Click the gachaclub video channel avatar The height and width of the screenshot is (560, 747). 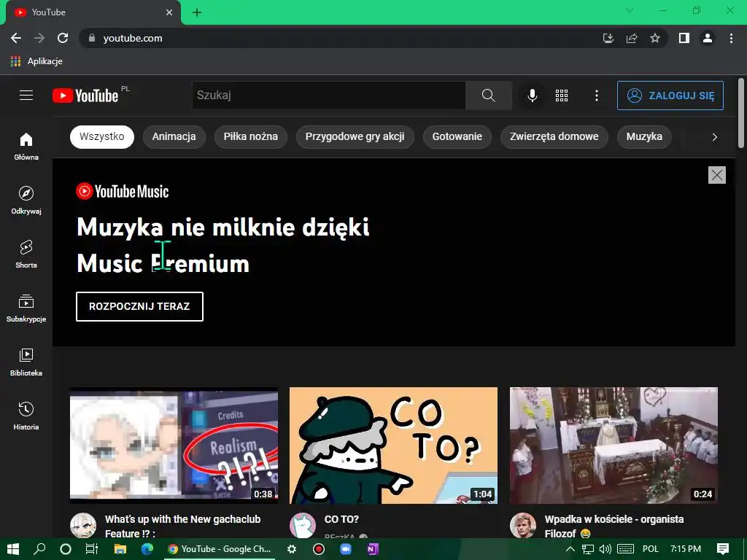pyautogui.click(x=83, y=526)
